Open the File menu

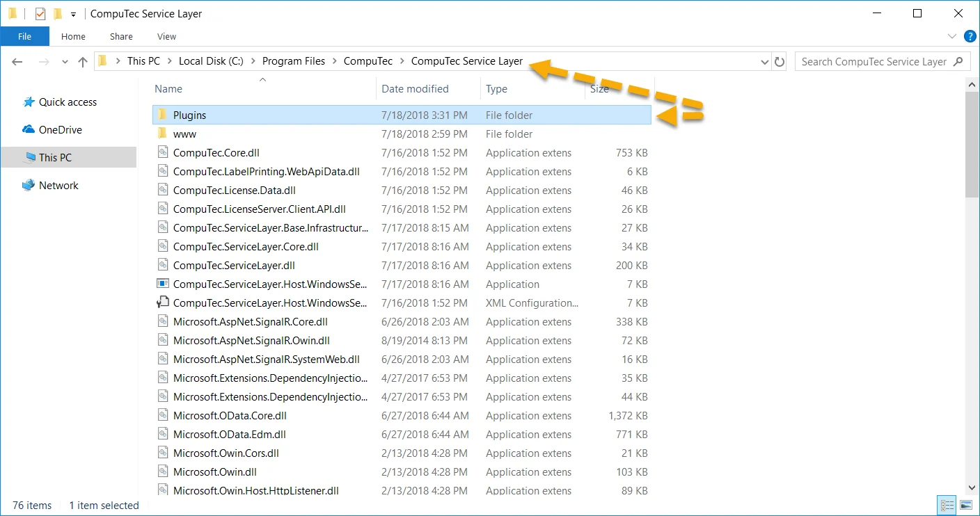point(24,37)
